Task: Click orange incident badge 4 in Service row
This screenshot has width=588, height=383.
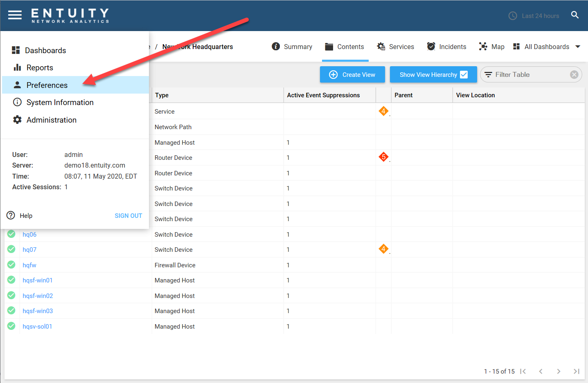Action: pos(383,111)
